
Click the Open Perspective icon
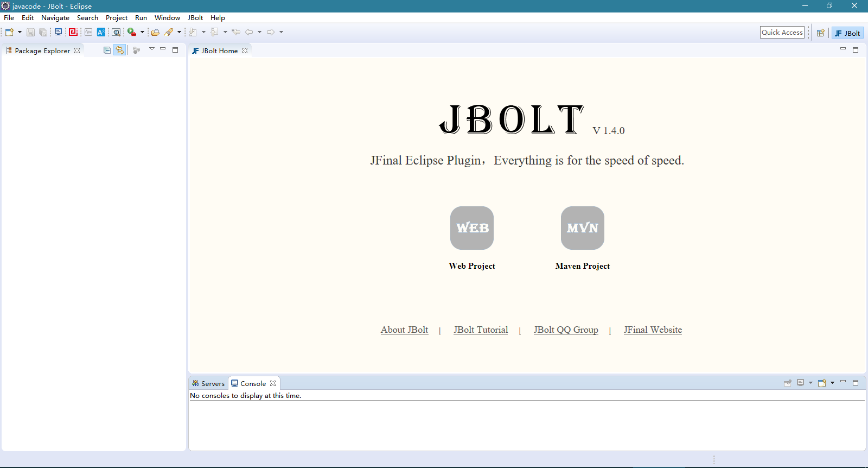[x=821, y=33]
